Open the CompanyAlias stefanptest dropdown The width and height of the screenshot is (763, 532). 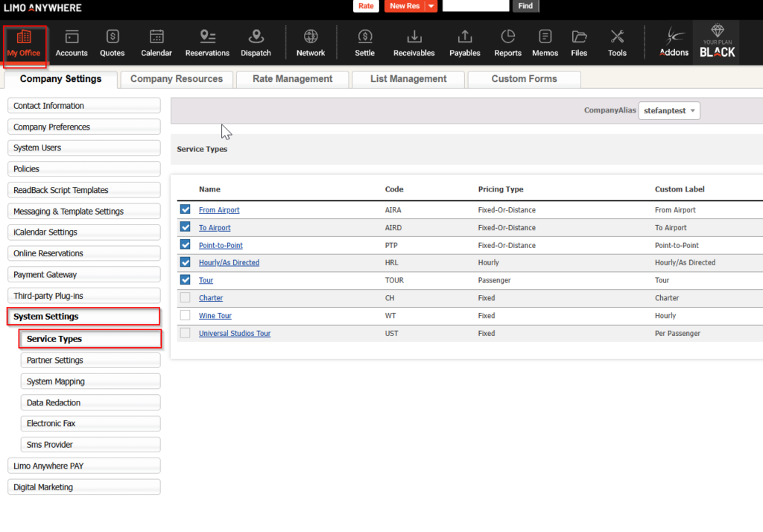coord(669,110)
